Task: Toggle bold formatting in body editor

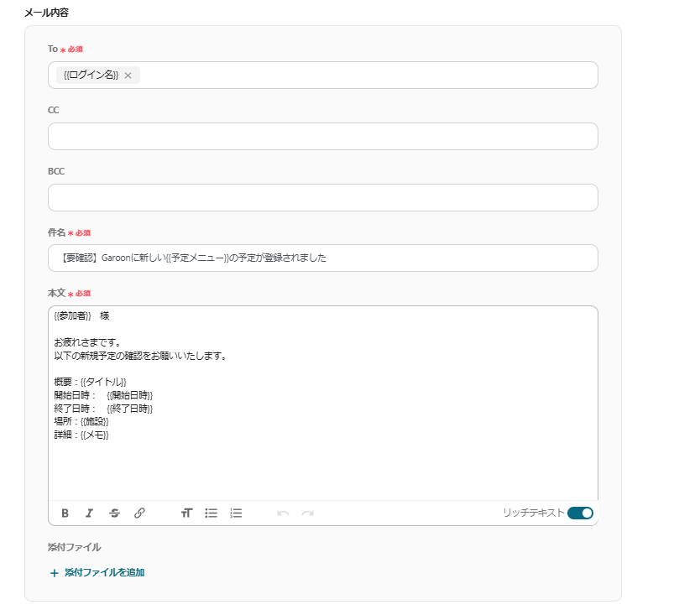Action: pyautogui.click(x=65, y=513)
